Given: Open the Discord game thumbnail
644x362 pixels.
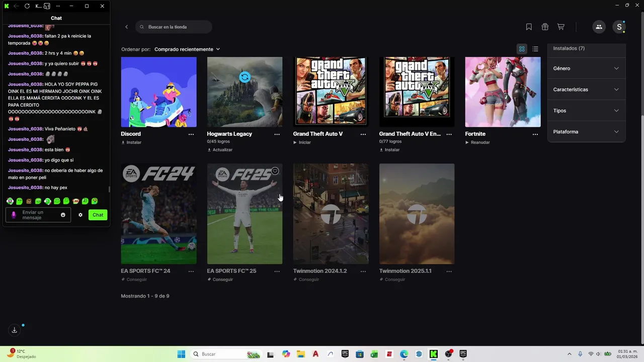Looking at the screenshot, I should click(158, 92).
